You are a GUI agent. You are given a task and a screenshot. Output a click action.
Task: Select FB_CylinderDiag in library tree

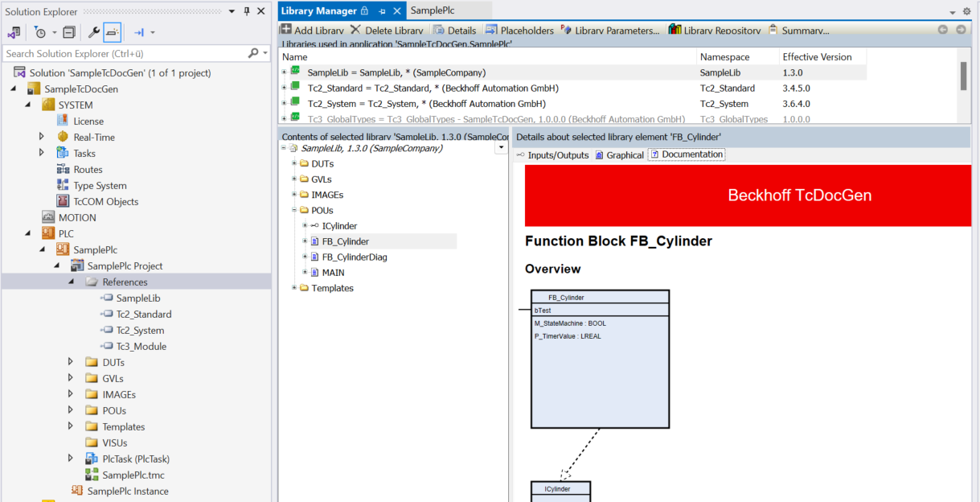355,257
